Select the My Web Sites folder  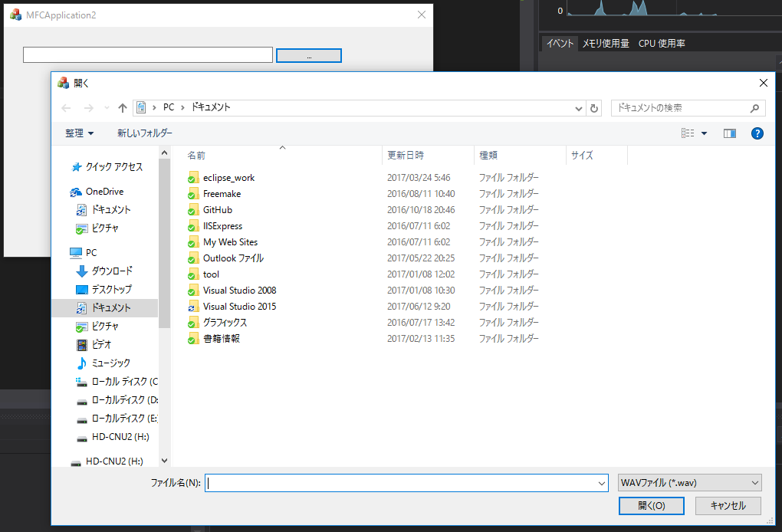[230, 241]
